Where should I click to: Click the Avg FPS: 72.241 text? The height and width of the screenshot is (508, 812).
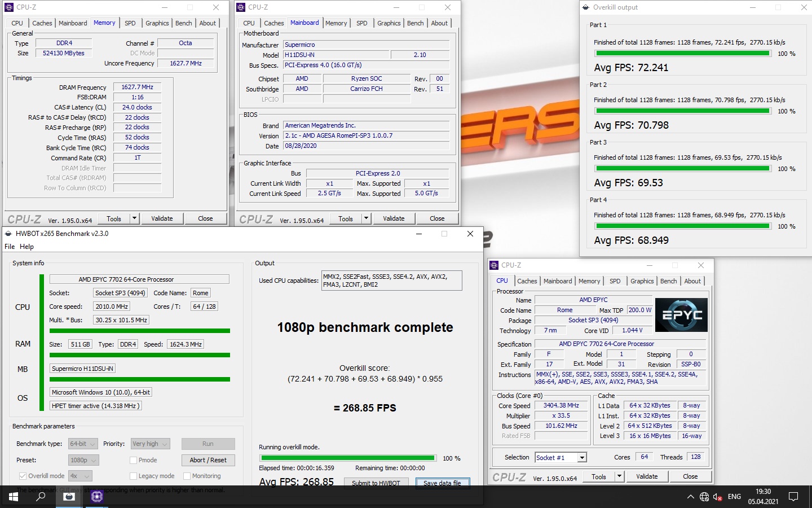coord(631,68)
